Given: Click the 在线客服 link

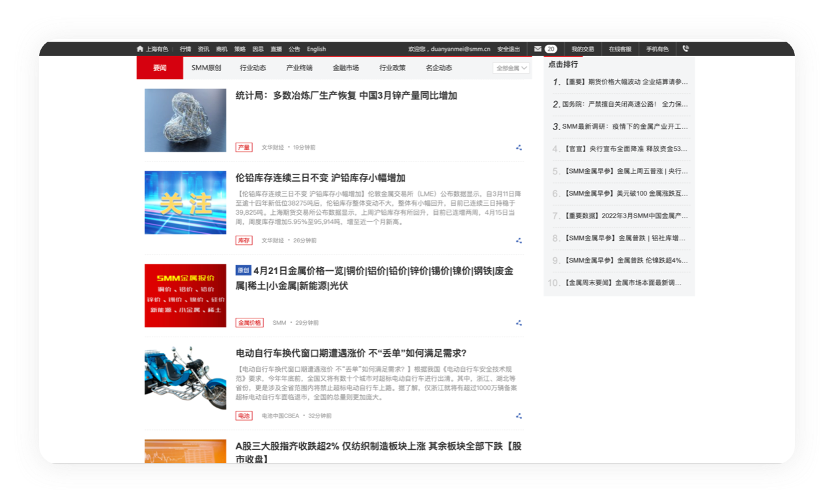Looking at the screenshot, I should click(620, 49).
